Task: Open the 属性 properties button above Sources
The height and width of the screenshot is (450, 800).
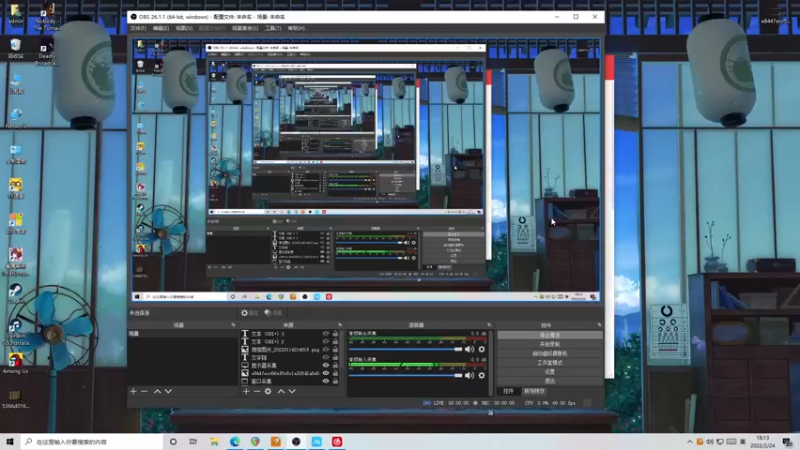Action: (250, 313)
